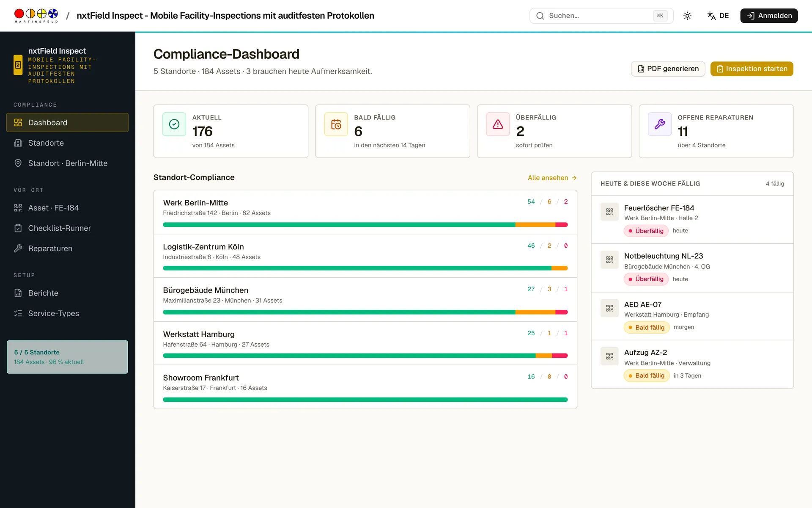Click the QR icon beside Notbeleuchtung NL-23
This screenshot has height=508, width=812.
(x=609, y=260)
